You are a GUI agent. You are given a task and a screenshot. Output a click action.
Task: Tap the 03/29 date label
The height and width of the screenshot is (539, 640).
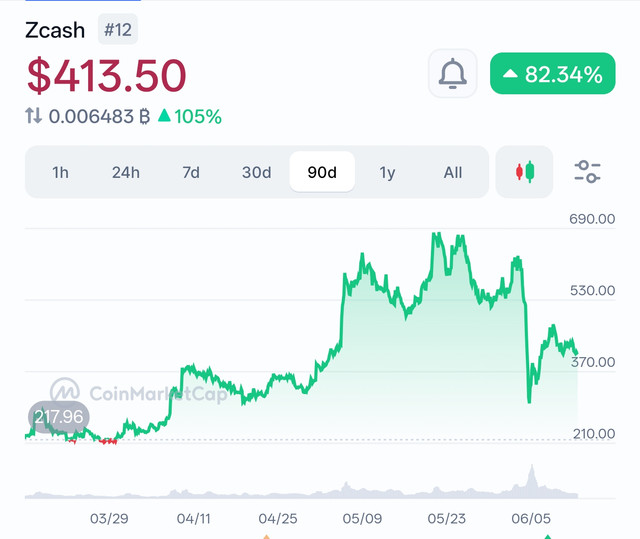click(x=109, y=519)
